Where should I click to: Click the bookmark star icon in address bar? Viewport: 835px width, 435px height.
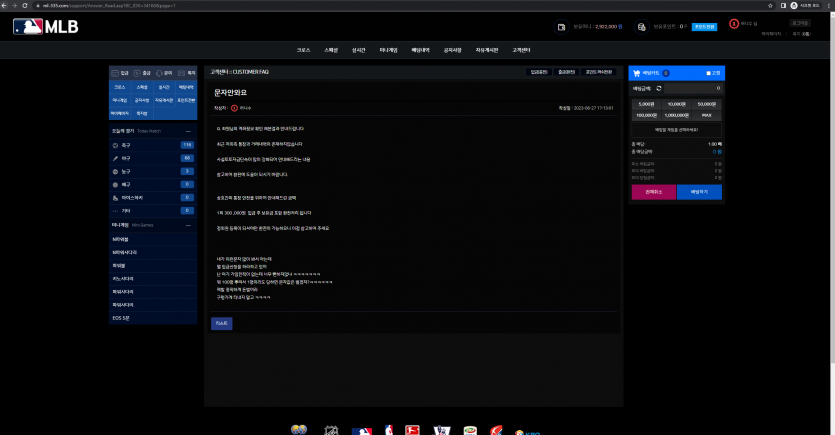tap(770, 5)
